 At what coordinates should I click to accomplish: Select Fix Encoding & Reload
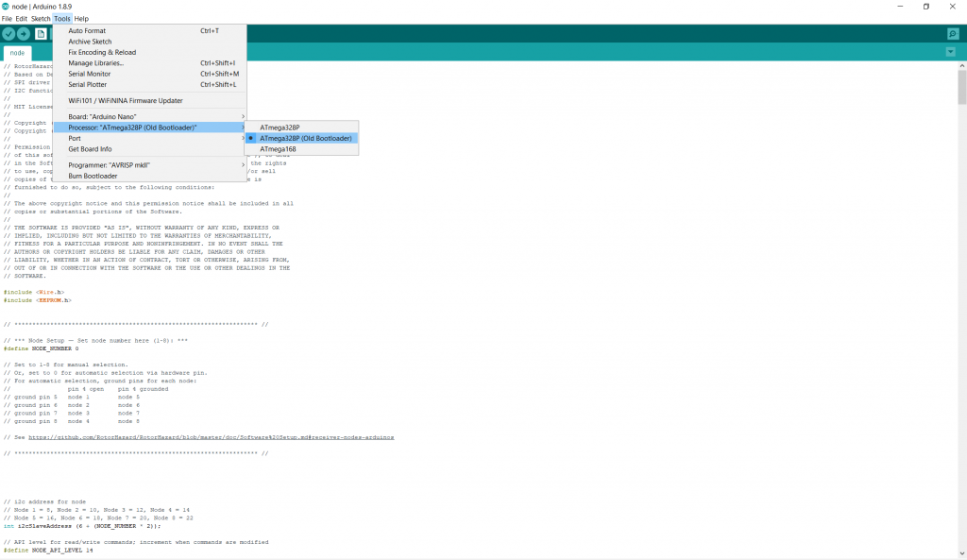150,53
